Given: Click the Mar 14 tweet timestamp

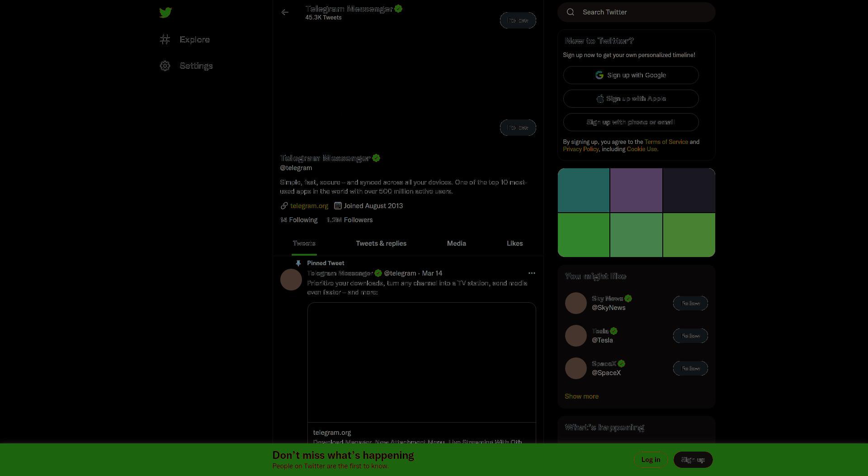Looking at the screenshot, I should (x=432, y=273).
